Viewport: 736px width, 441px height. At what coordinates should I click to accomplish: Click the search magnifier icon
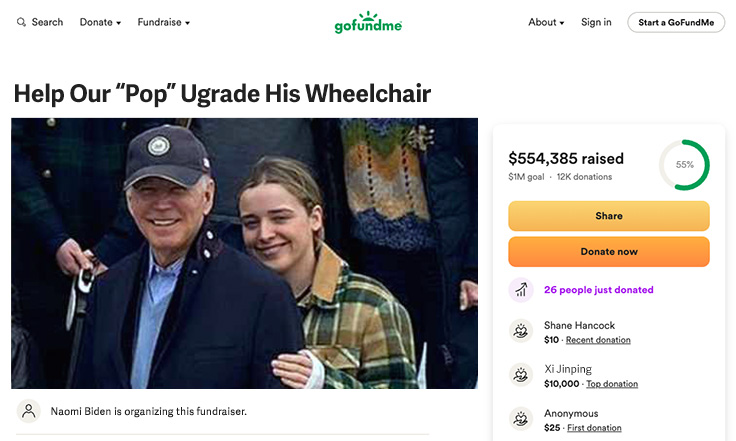tap(21, 22)
